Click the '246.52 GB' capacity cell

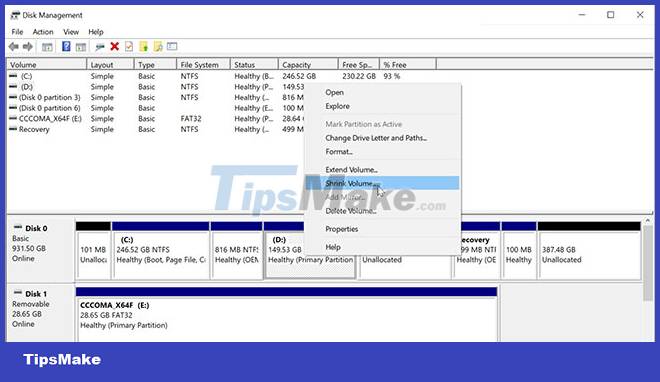299,76
